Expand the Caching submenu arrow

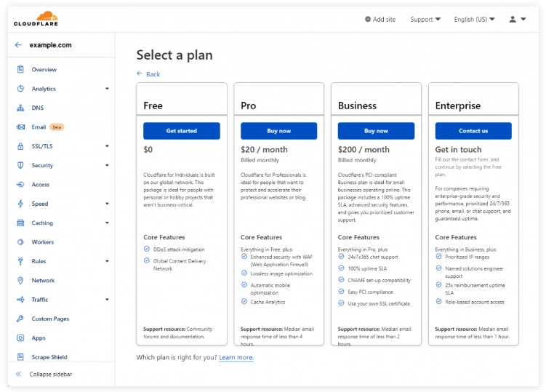(x=107, y=223)
